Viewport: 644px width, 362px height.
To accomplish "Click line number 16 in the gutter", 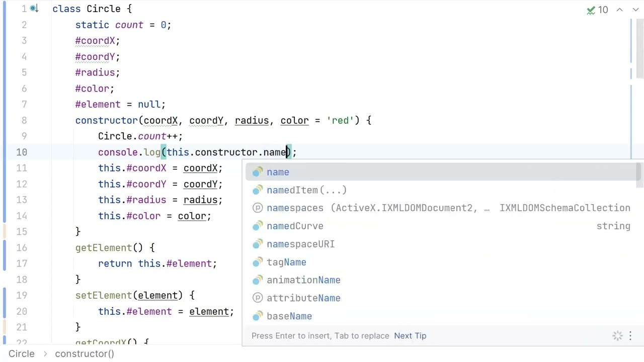I will (x=22, y=248).
